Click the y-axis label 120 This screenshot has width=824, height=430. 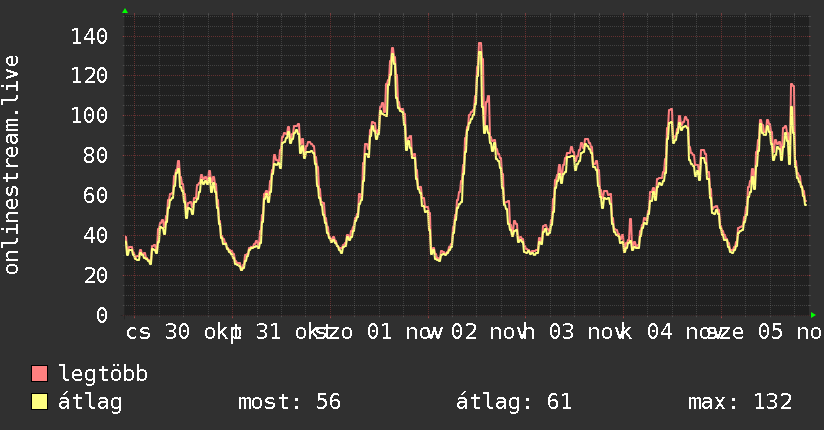(89, 76)
